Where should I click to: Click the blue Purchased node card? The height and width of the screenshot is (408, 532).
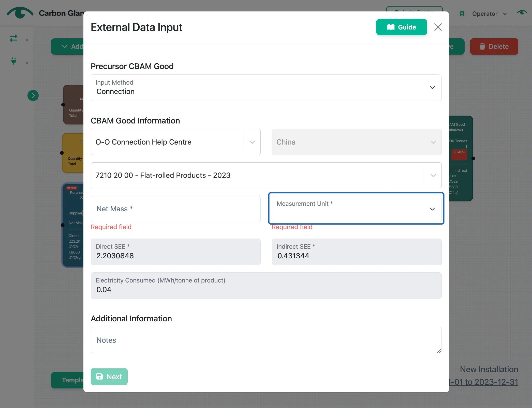point(73,225)
